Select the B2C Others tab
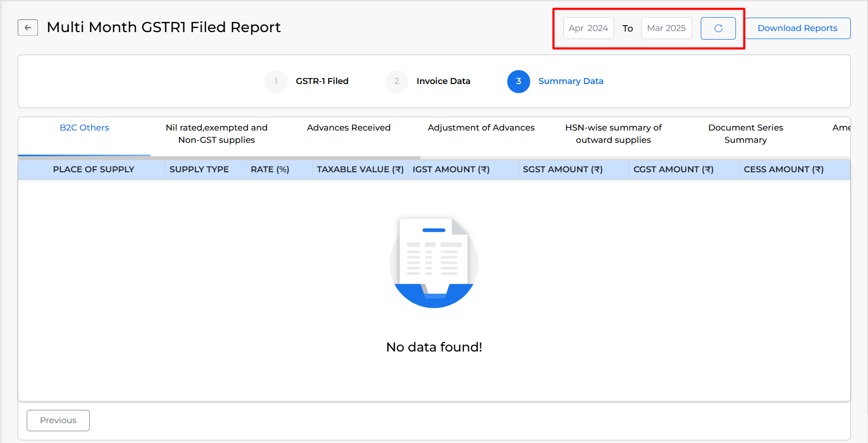The height and width of the screenshot is (443, 868). click(x=84, y=128)
